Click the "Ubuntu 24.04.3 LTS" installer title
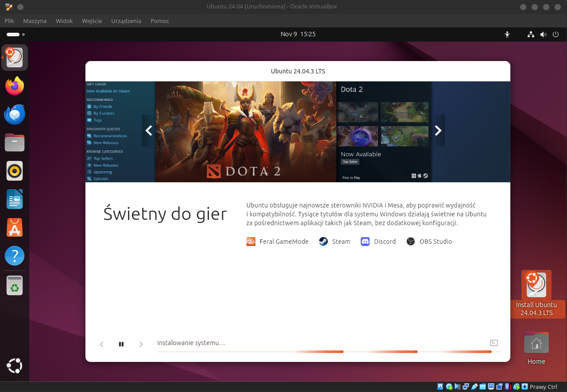 pos(298,71)
